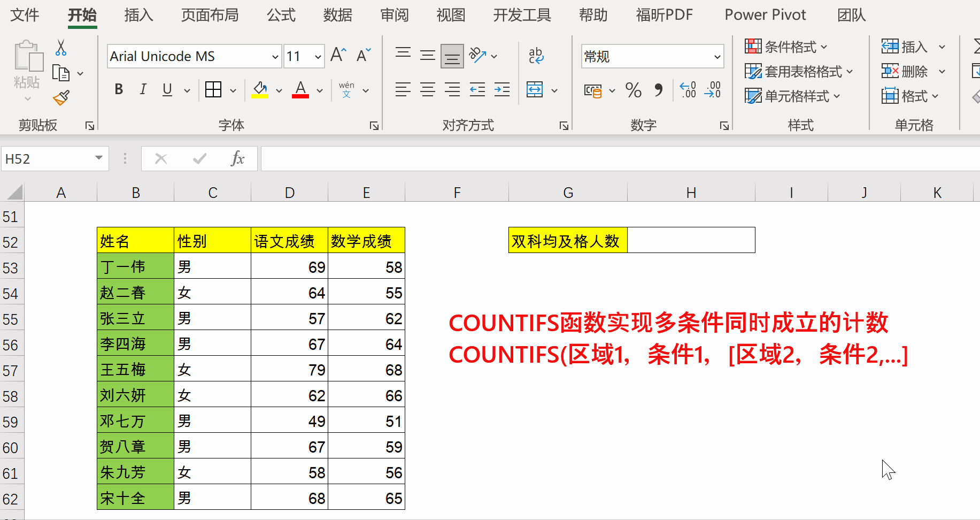
Task: Toggle italic formatting
Action: (x=143, y=89)
